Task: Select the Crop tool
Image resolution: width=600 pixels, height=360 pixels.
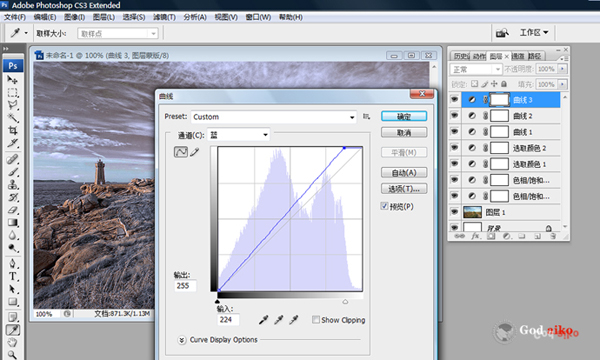Action: point(12,130)
